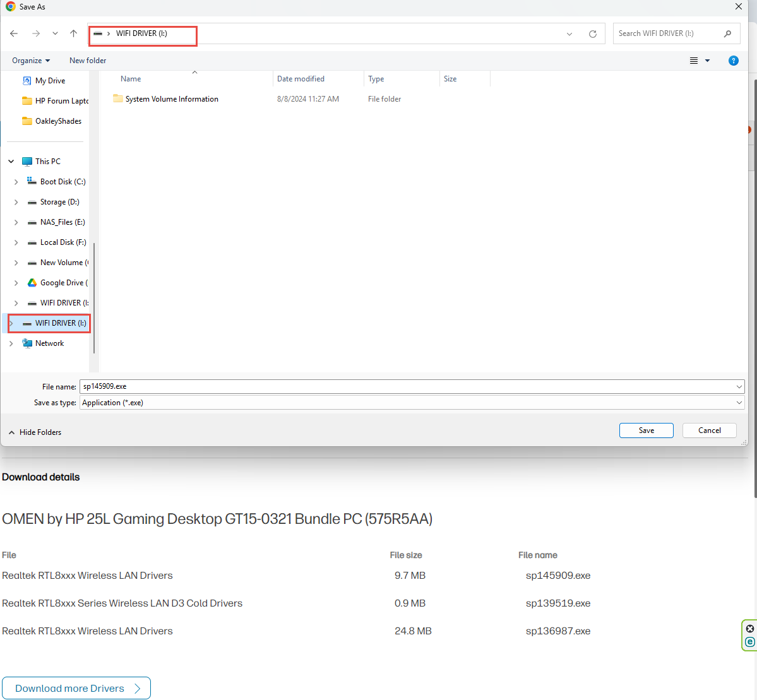Open the Organize menu
Viewport: 757px width, 700px height.
click(31, 61)
